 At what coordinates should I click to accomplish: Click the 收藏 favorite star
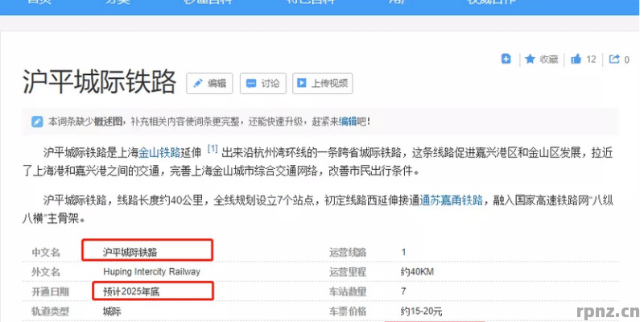(530, 59)
